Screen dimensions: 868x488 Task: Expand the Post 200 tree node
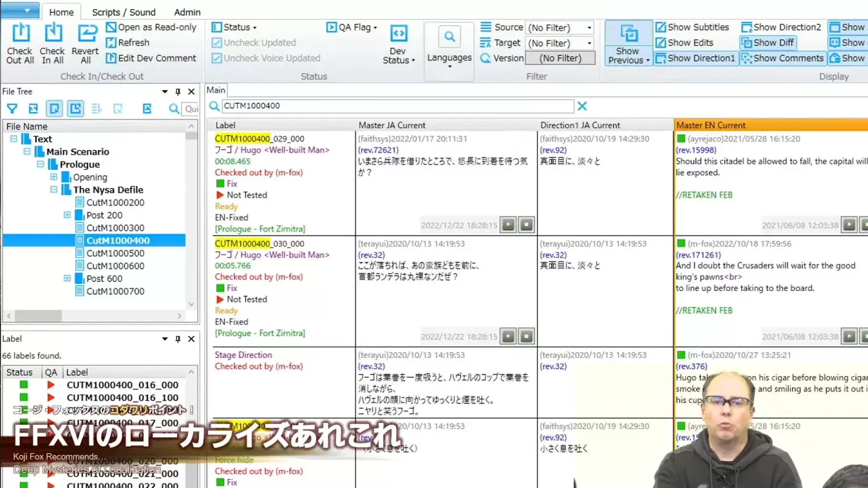(x=67, y=215)
